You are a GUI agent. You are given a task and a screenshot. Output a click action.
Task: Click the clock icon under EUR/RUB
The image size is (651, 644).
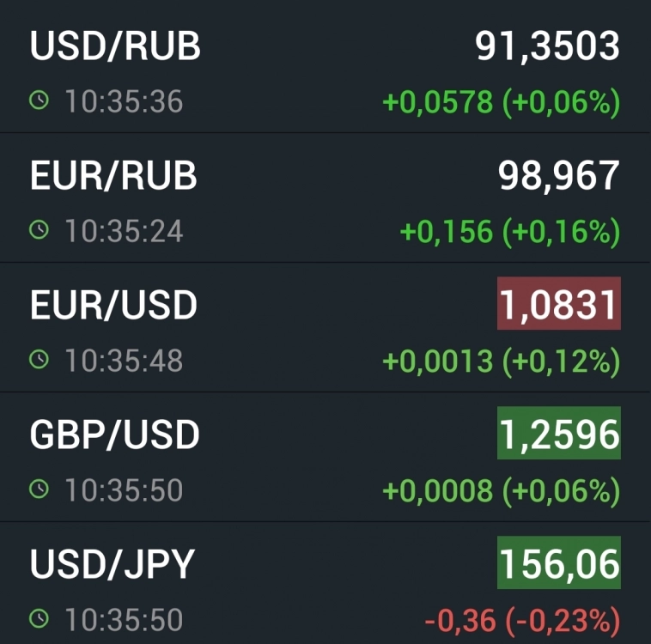39,231
